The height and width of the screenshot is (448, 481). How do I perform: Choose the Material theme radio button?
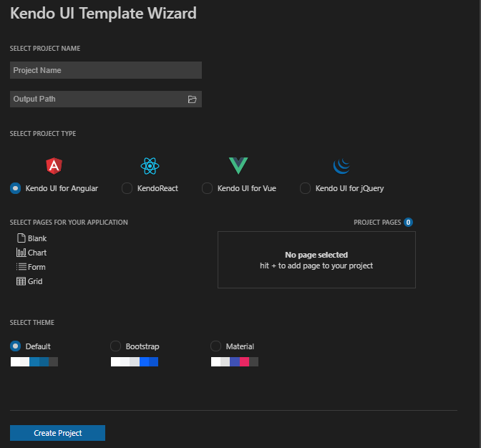[215, 346]
